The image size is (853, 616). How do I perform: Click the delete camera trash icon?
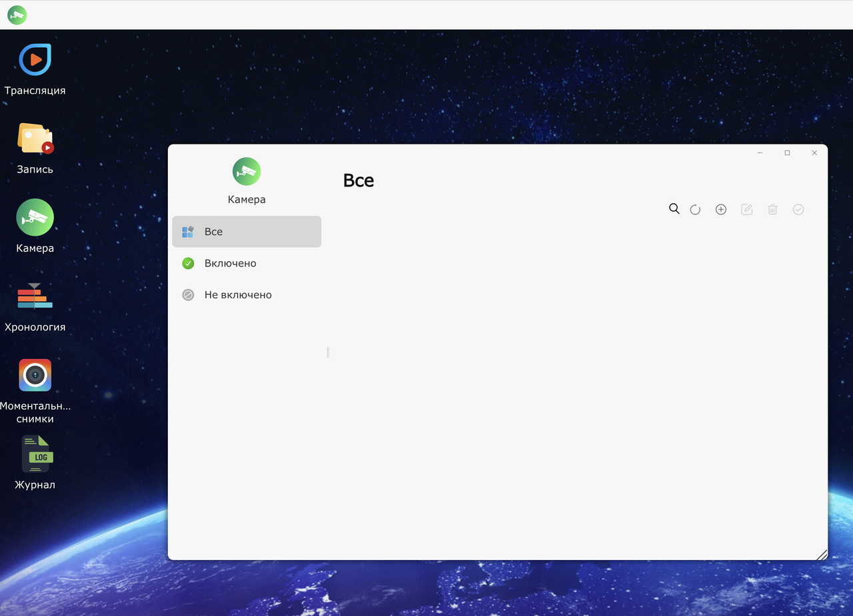772,209
